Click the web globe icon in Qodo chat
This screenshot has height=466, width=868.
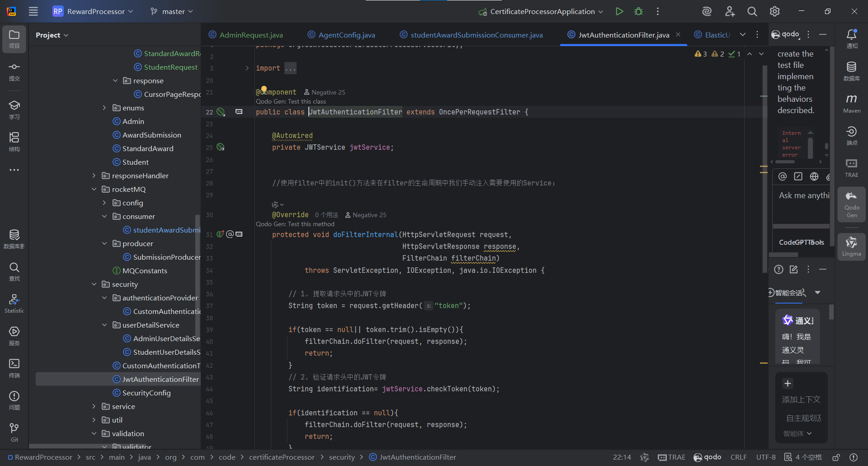814,176
